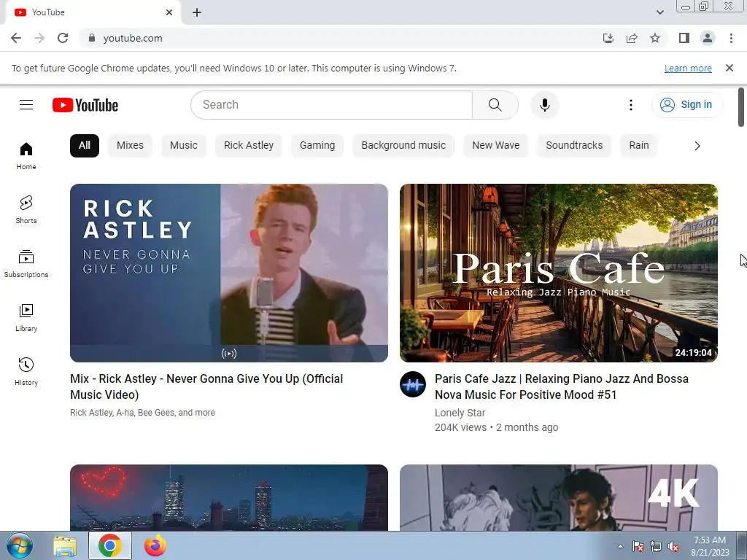Viewport: 747px width, 560px height.
Task: Open a new tab with the plus button
Action: click(197, 12)
